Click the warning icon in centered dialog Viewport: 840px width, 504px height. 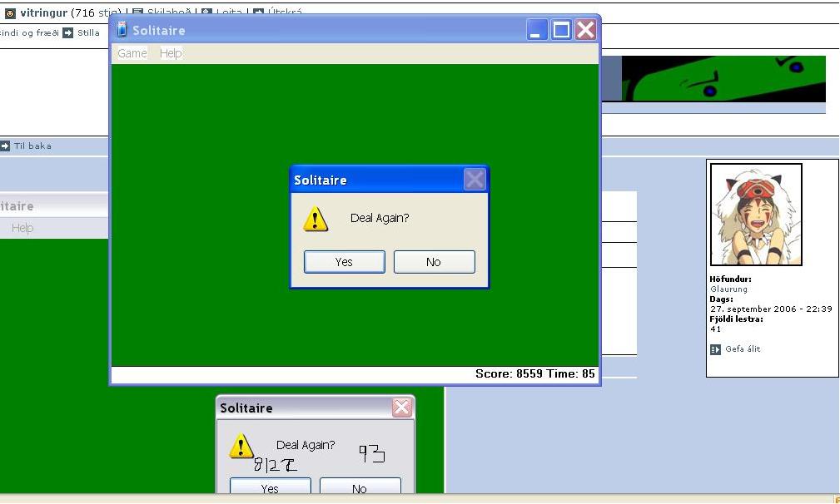[x=316, y=220]
